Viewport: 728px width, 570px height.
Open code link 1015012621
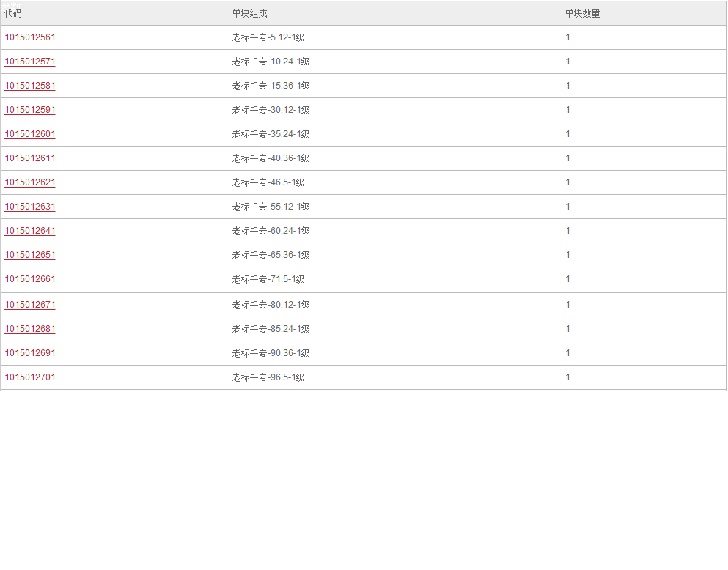point(30,182)
